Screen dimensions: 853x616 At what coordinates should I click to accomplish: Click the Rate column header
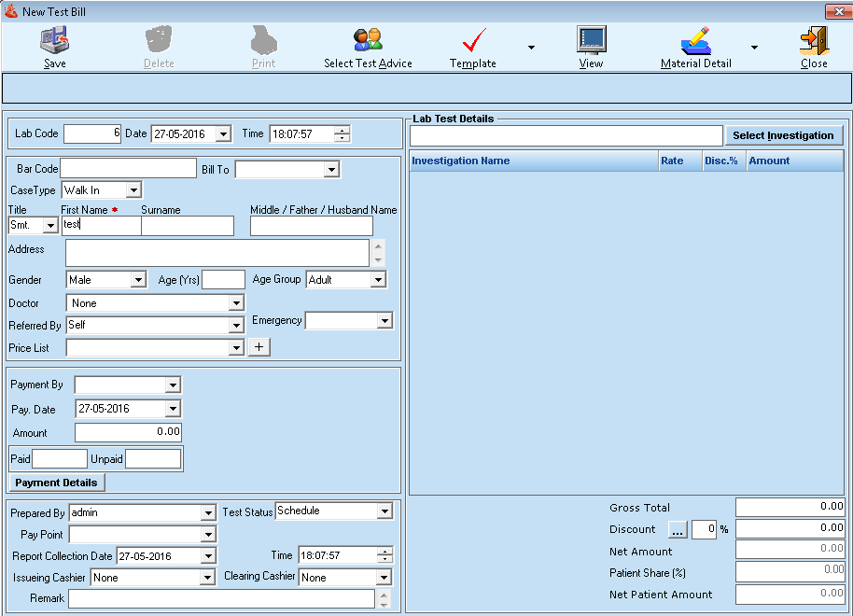[x=680, y=161]
